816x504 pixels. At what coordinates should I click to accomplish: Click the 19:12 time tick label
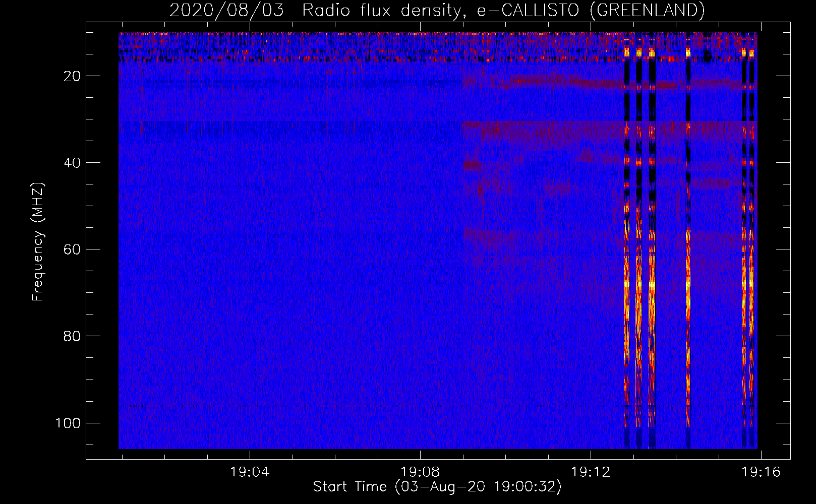pyautogui.click(x=591, y=472)
